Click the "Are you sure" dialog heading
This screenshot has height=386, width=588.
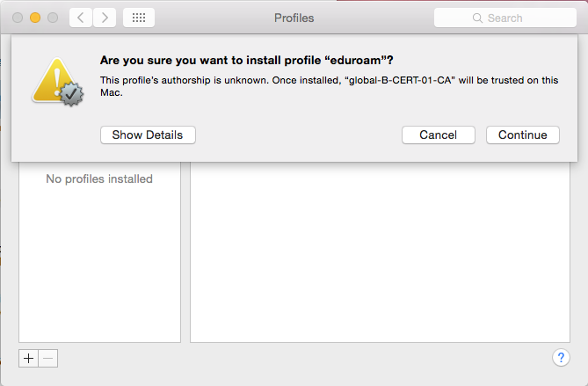pos(247,61)
